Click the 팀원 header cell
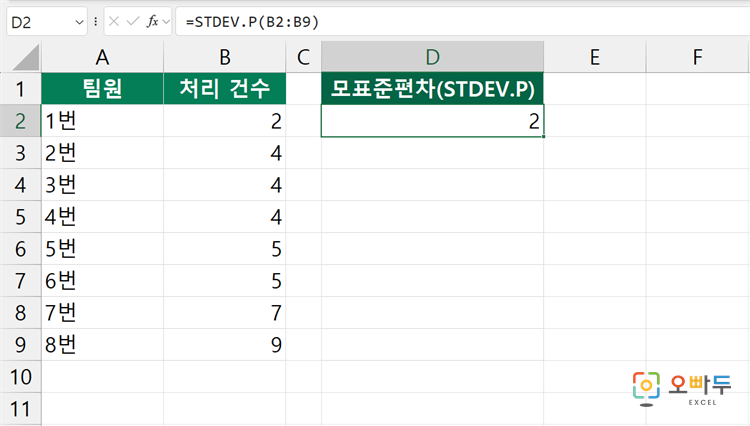The width and height of the screenshot is (750, 426). pos(102,88)
